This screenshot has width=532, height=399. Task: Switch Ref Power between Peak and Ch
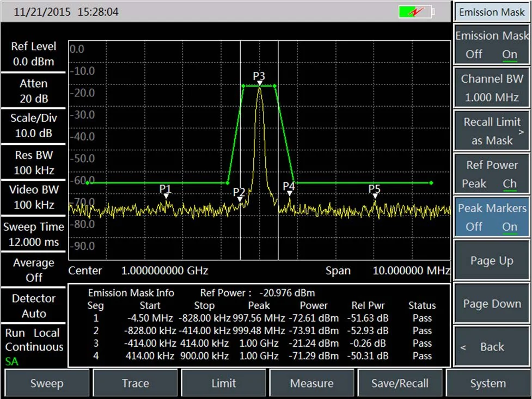[x=492, y=174]
